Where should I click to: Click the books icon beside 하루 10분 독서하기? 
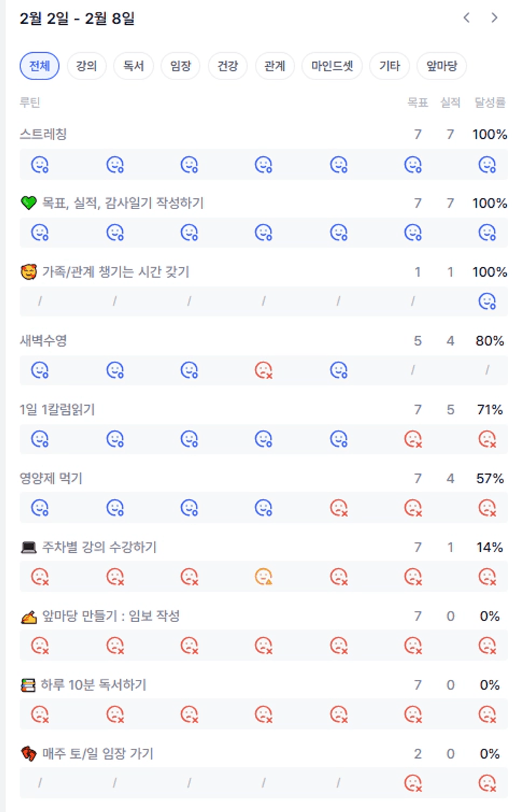click(x=29, y=685)
